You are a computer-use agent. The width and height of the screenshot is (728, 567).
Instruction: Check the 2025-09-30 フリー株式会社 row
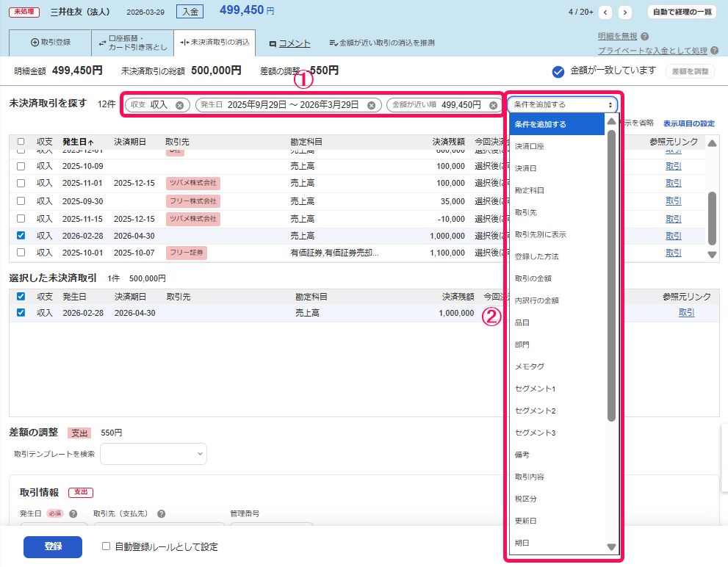pos(21,201)
